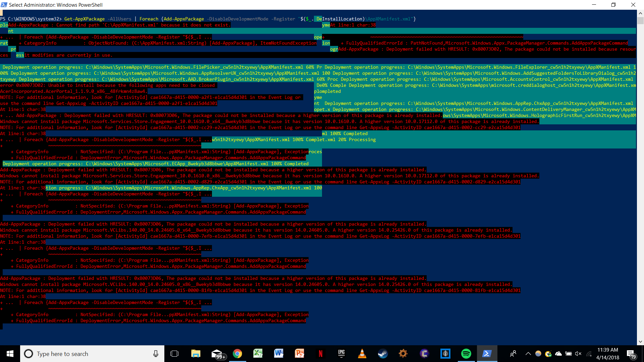This screenshot has width=644, height=362.
Task: Click the scrollbar up arrow in PowerShell
Action: pos(640,13)
